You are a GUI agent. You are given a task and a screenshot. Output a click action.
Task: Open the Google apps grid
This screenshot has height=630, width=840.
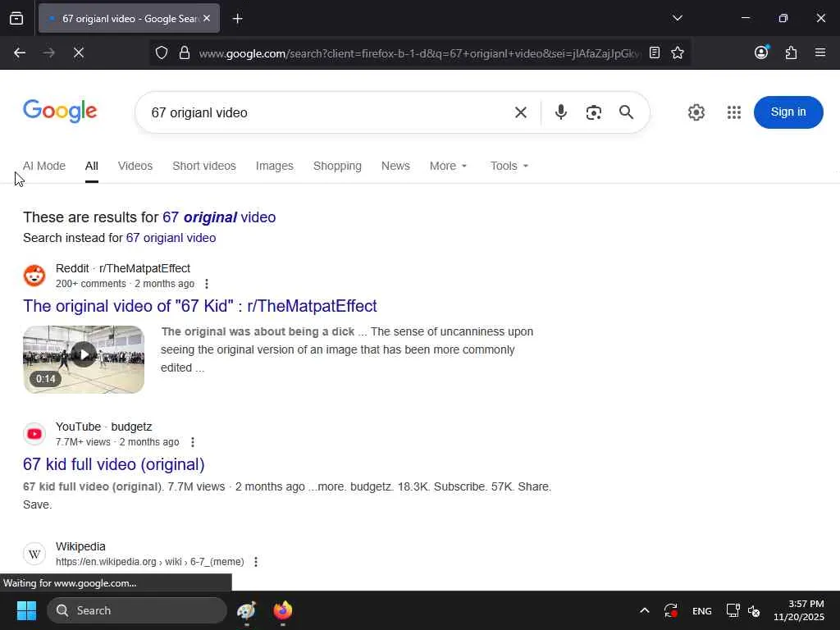(x=734, y=112)
